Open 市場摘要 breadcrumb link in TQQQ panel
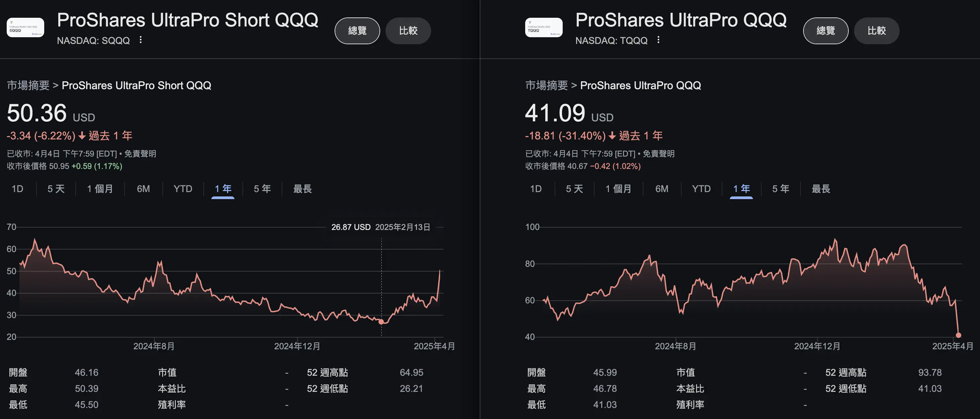980x419 pixels. (x=547, y=85)
